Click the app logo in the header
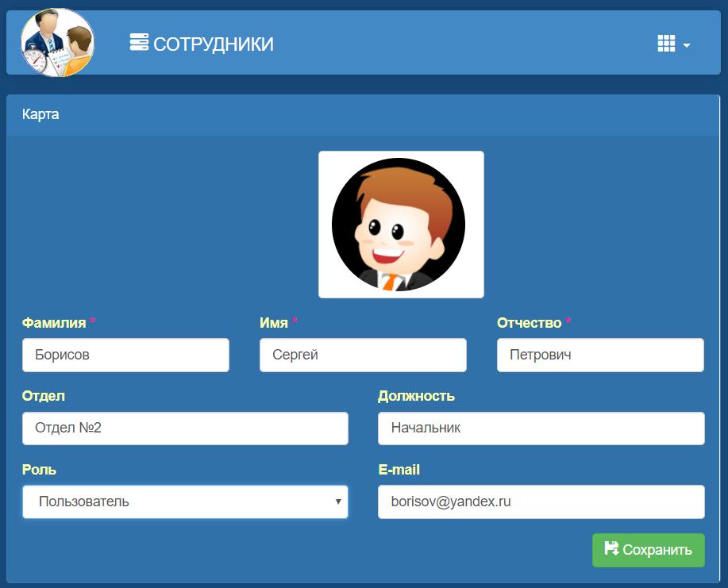This screenshot has width=728, height=588. coord(58,43)
